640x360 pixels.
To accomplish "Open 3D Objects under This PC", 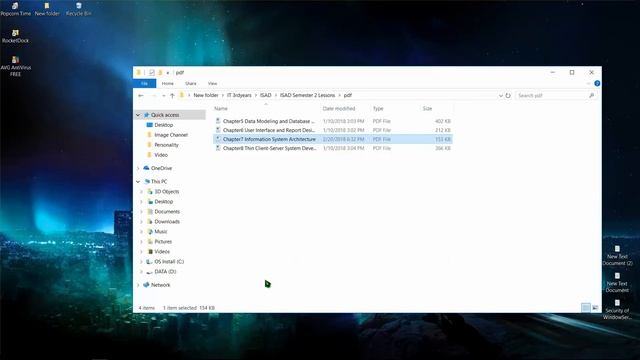I will point(167,191).
